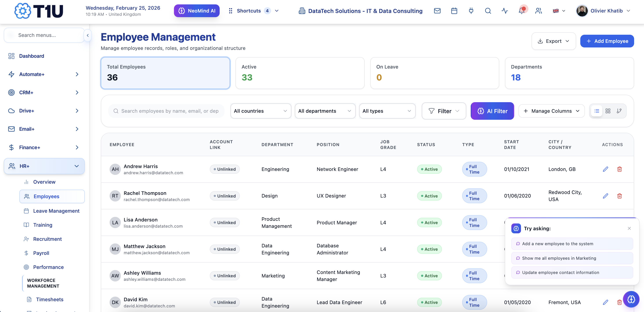Click the AI Filter button
This screenshot has height=312, width=644.
click(492, 111)
